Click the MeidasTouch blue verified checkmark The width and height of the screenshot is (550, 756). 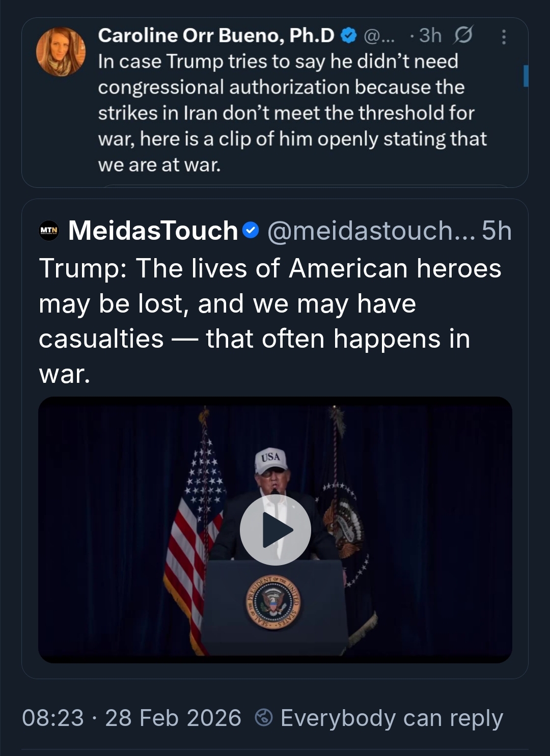pyautogui.click(x=251, y=231)
